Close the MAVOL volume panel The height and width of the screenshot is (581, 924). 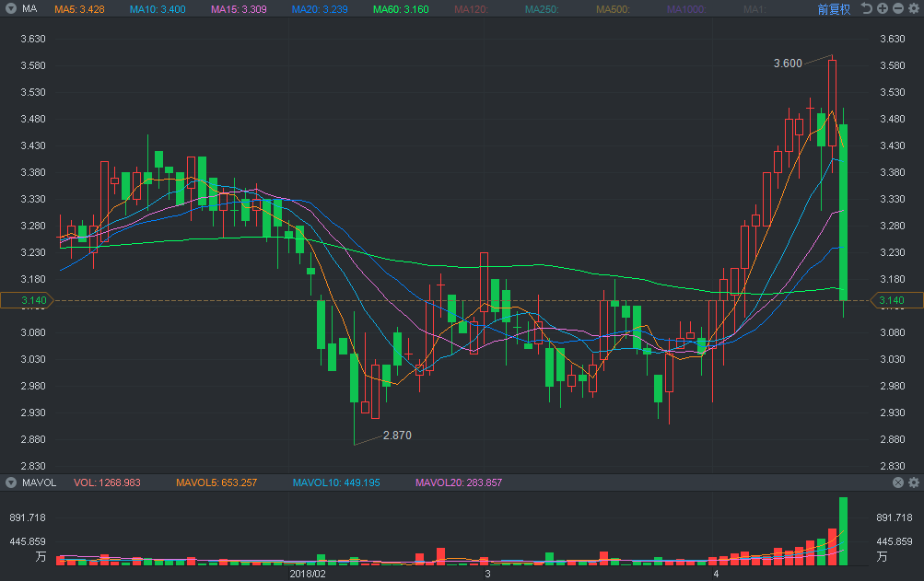coord(898,482)
